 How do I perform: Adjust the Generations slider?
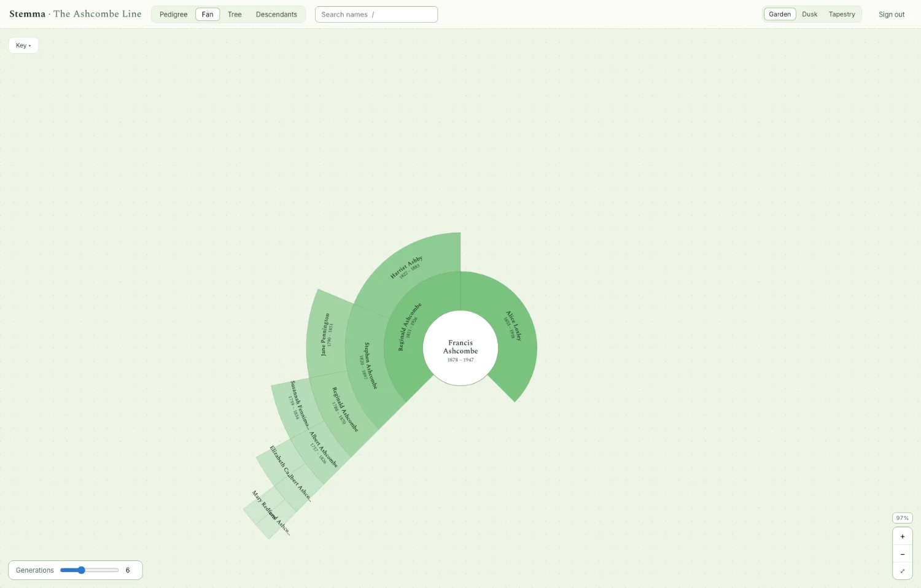coord(90,570)
